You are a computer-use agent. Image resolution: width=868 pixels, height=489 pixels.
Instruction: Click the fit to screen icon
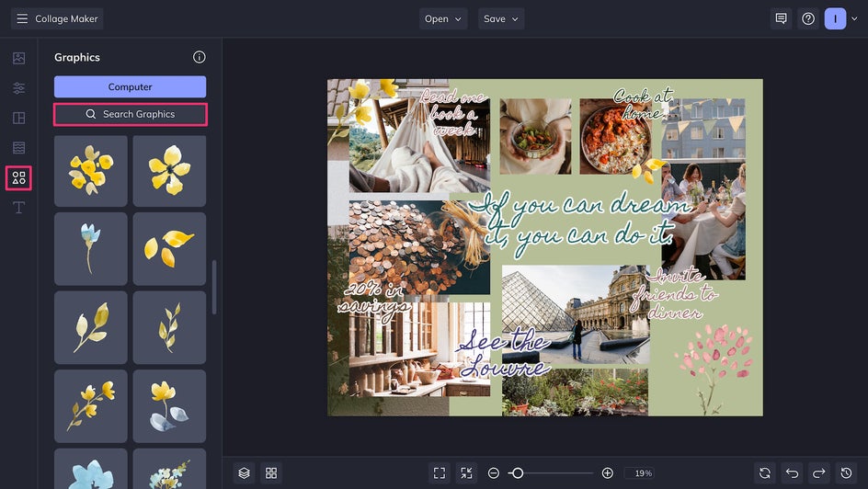(440, 473)
